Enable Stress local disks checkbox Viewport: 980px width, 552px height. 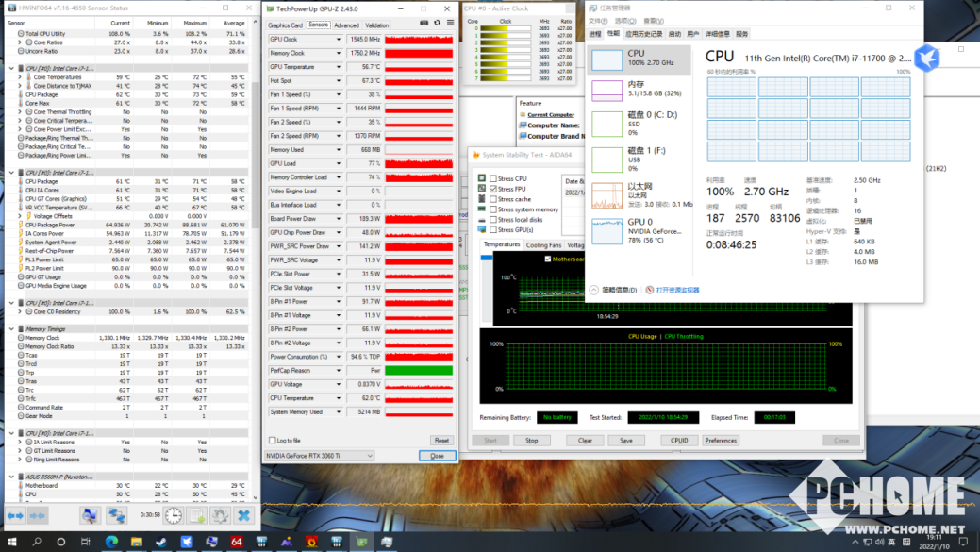click(493, 220)
